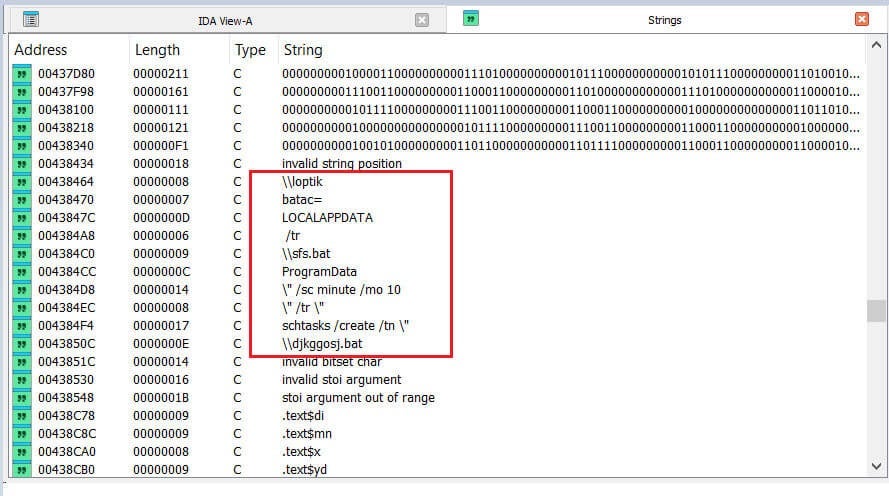Image resolution: width=889 pixels, height=496 pixels.
Task: Click the String column header
Action: [303, 50]
